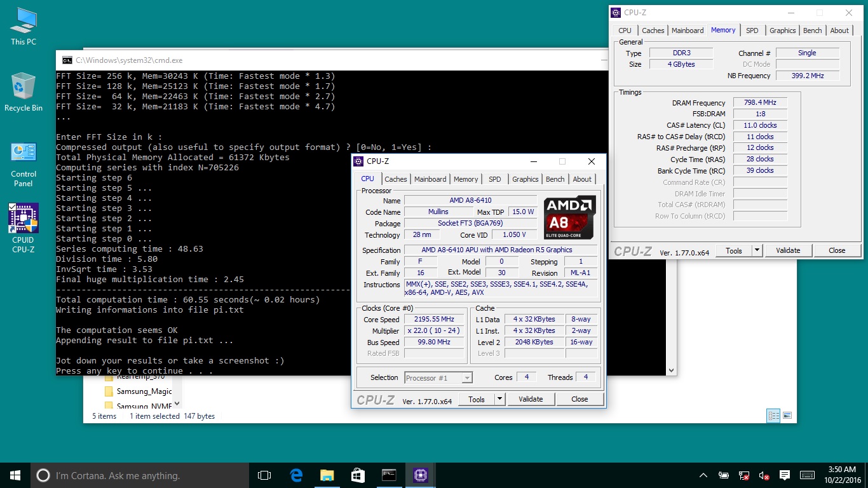Viewport: 868px width, 488px height.
Task: Open the Caches tab in front CPU-Z
Action: point(396,179)
